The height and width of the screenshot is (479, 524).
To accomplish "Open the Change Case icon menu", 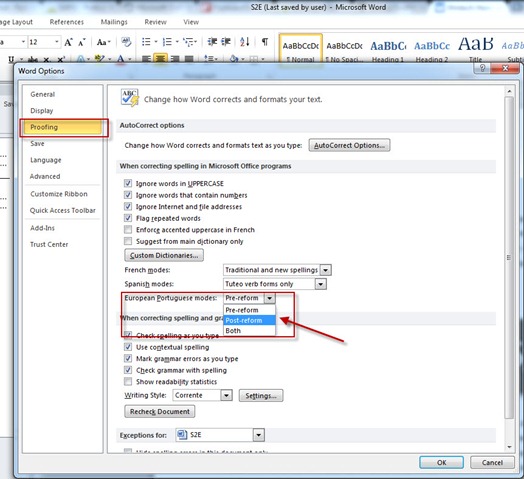I will click(x=103, y=42).
